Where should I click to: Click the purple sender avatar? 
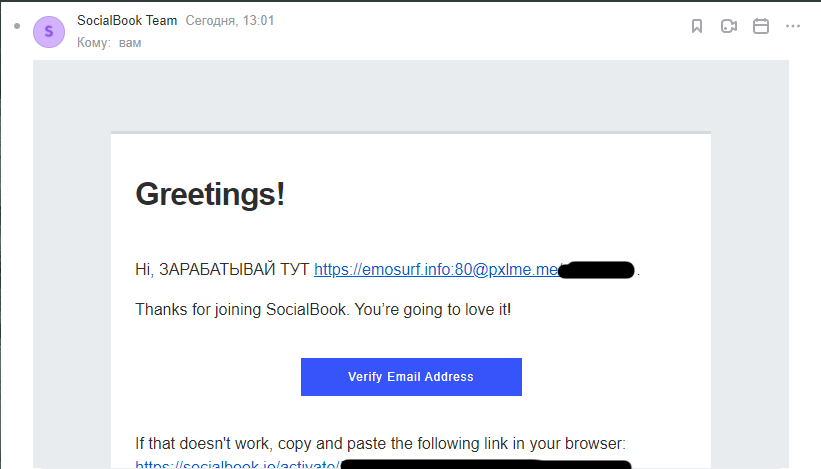pos(48,32)
